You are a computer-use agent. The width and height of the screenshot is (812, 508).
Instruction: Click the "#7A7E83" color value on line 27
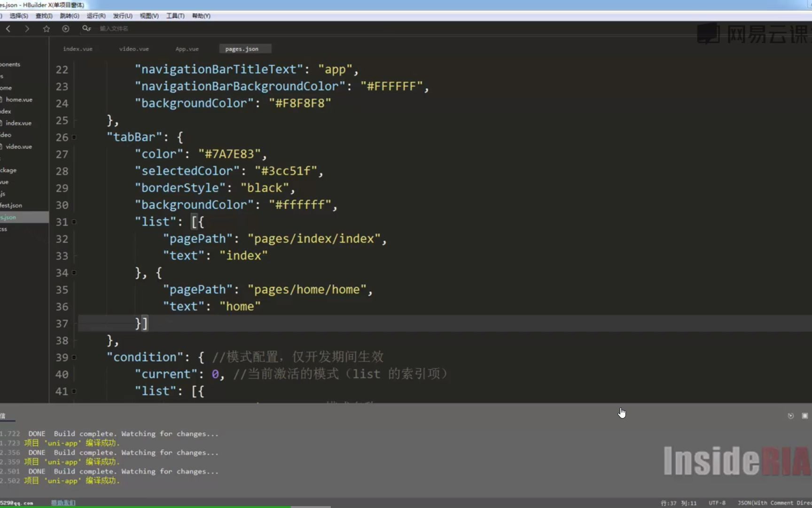point(229,154)
